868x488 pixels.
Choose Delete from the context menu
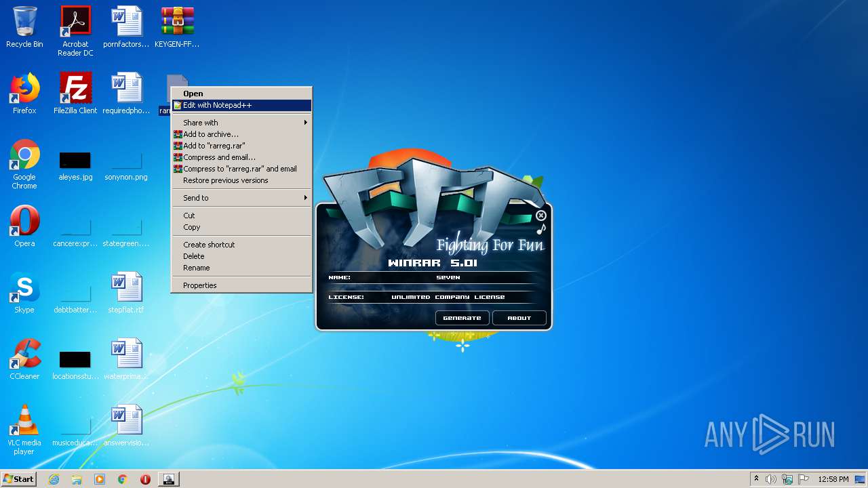tap(241, 256)
